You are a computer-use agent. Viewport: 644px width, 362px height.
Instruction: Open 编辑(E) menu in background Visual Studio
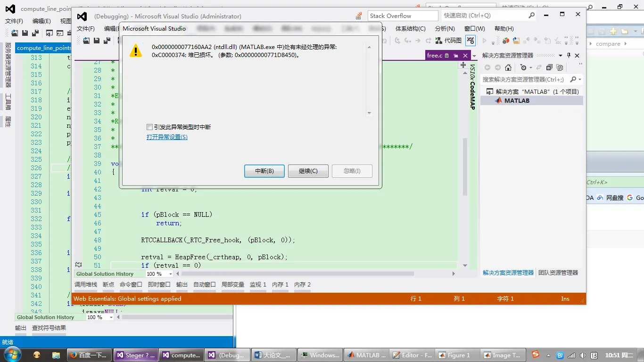point(41,21)
